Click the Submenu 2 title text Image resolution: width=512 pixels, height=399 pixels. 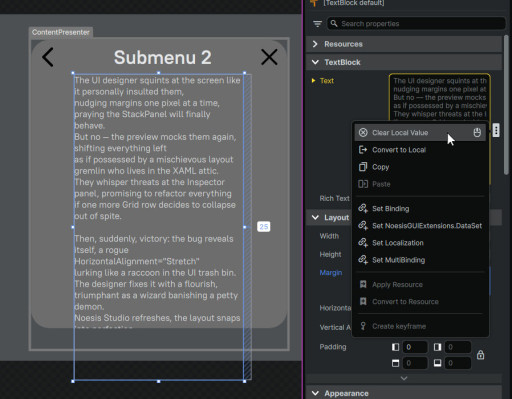point(163,57)
